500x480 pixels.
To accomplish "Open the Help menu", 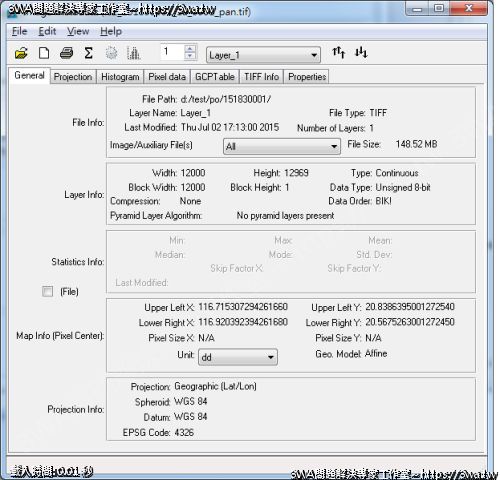I will (x=111, y=31).
